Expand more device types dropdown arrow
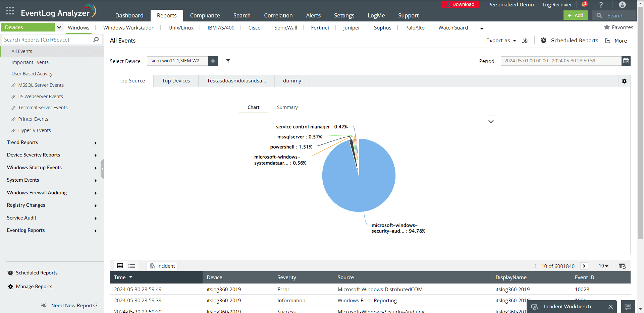This screenshot has height=313, width=644. pyautogui.click(x=482, y=28)
